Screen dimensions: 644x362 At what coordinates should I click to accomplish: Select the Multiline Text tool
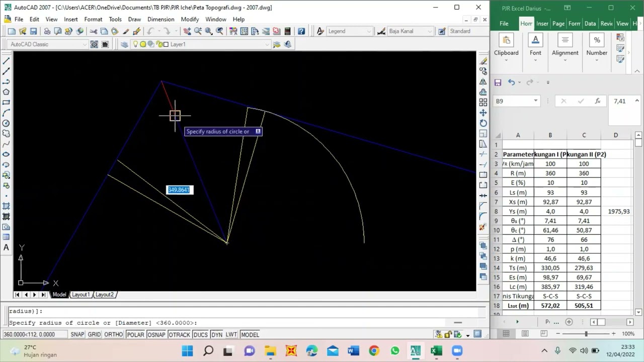pos(6,247)
